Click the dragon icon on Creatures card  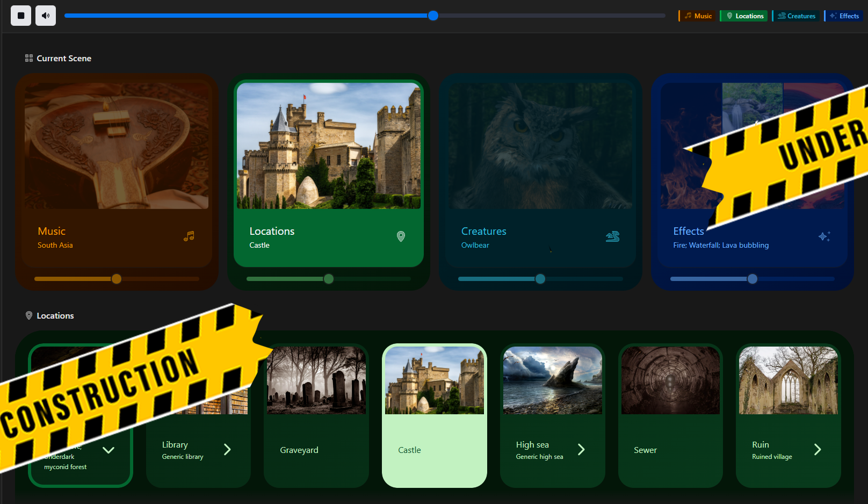pos(612,236)
